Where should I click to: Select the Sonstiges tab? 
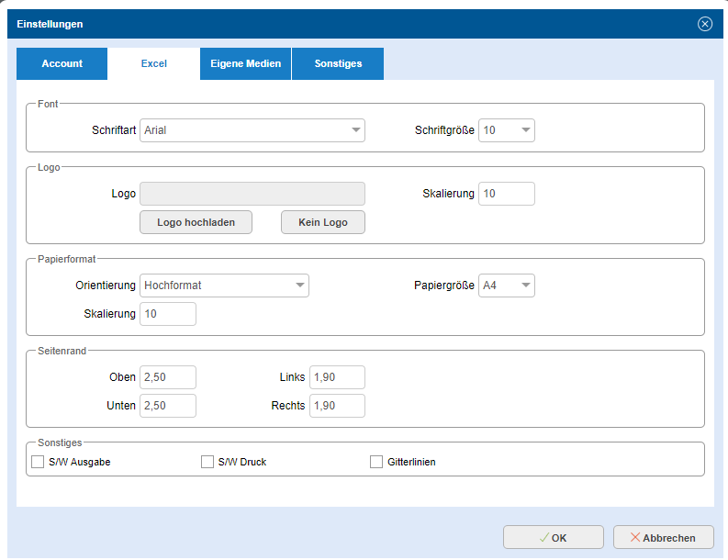pyautogui.click(x=338, y=64)
